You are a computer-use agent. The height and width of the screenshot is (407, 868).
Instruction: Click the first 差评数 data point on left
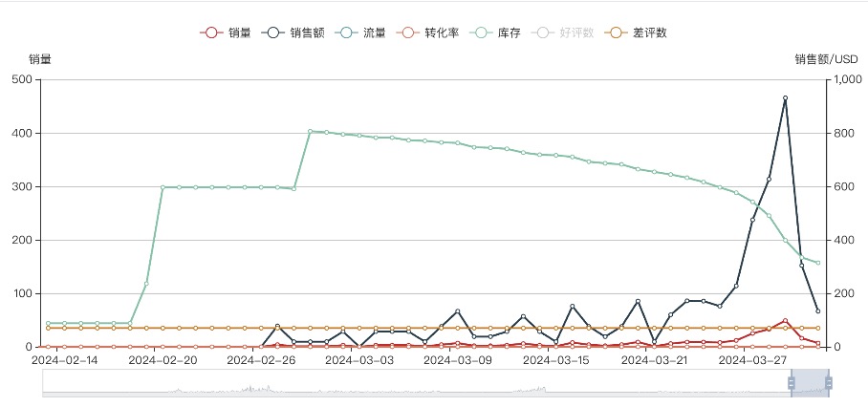48,328
